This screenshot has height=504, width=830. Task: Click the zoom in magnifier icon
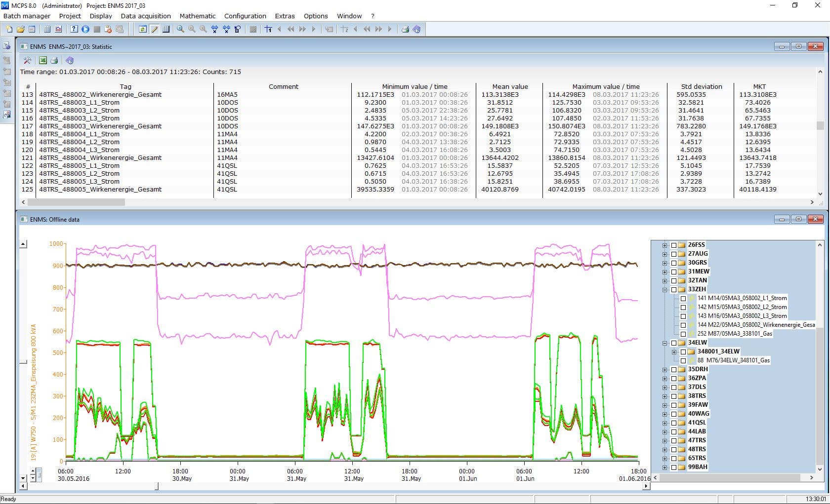click(x=180, y=29)
